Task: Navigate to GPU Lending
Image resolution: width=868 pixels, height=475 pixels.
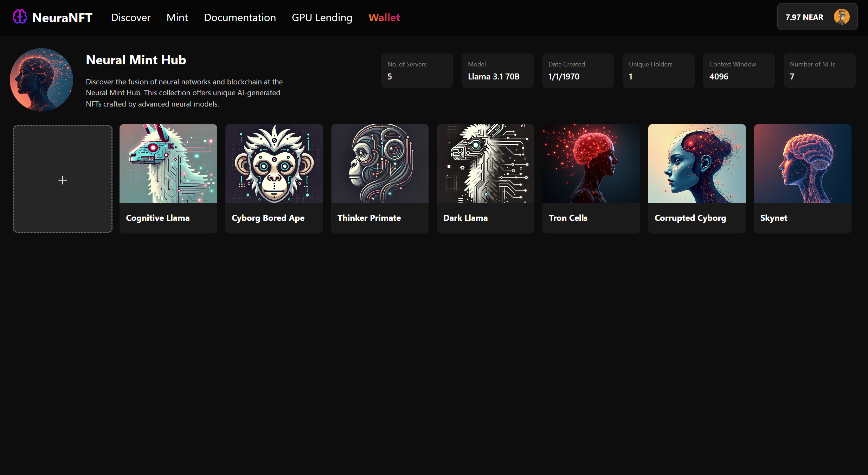Action: pos(322,18)
